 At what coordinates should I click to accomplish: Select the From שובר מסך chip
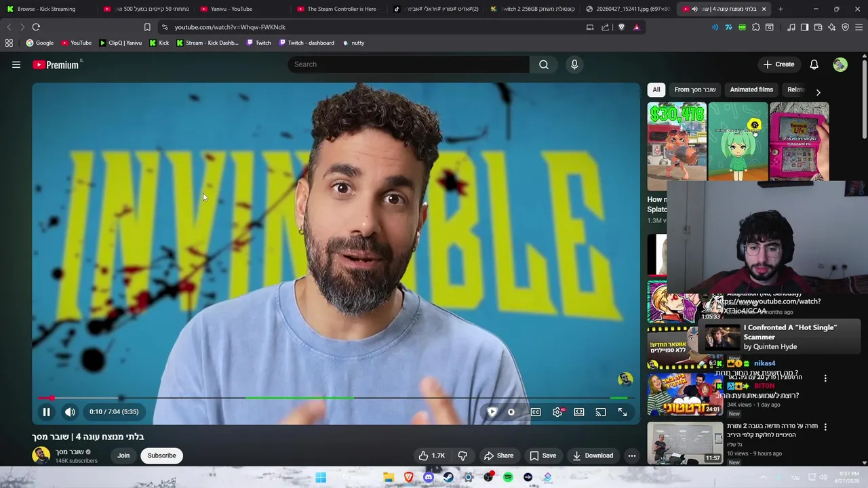pyautogui.click(x=695, y=89)
